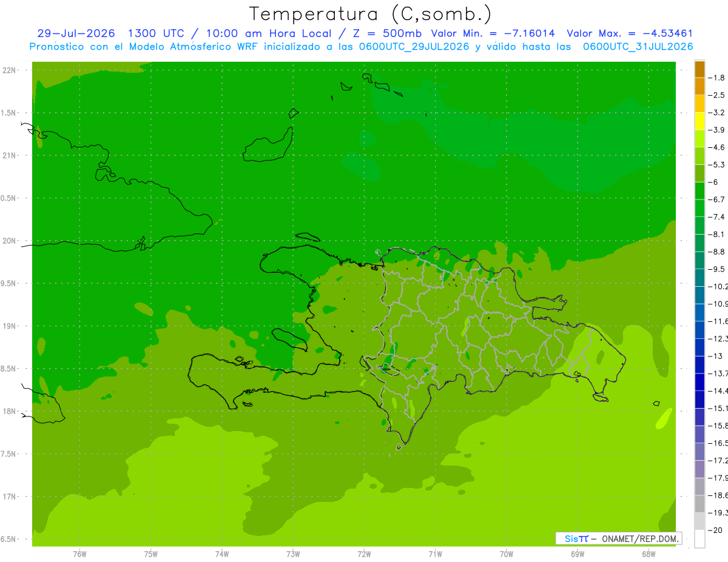Click the "19N" latitude label
This screenshot has width=728, height=562.
(10, 326)
